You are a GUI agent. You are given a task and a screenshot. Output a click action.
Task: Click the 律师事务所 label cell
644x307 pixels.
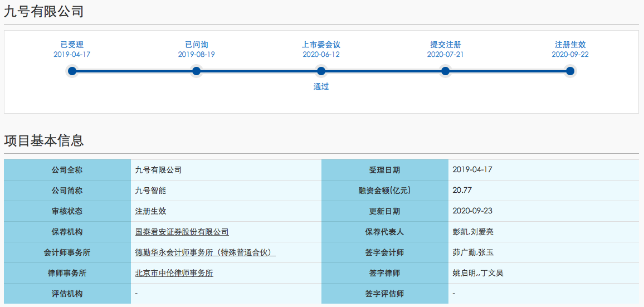[67, 273]
